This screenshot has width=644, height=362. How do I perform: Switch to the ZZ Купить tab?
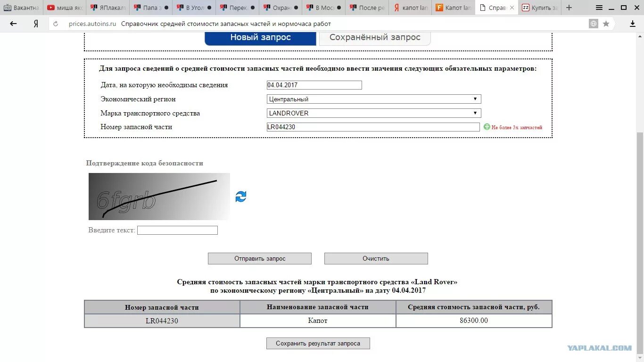click(540, 8)
